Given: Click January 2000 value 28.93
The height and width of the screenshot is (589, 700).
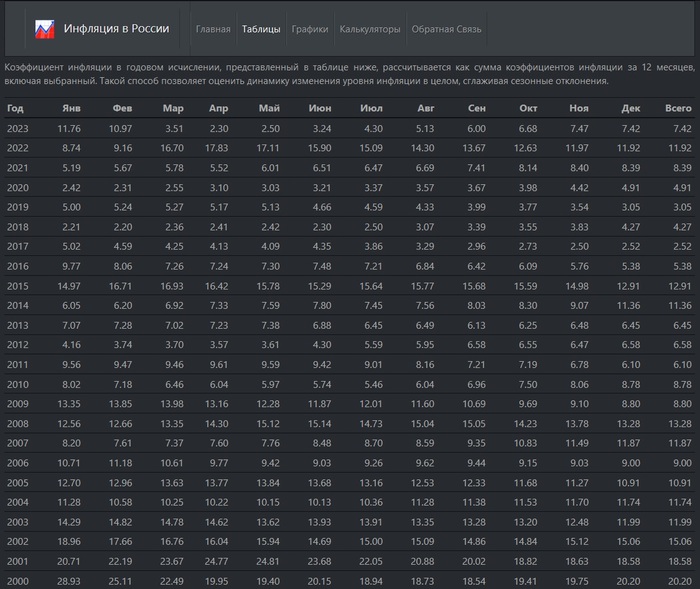Looking at the screenshot, I should pyautogui.click(x=68, y=580).
